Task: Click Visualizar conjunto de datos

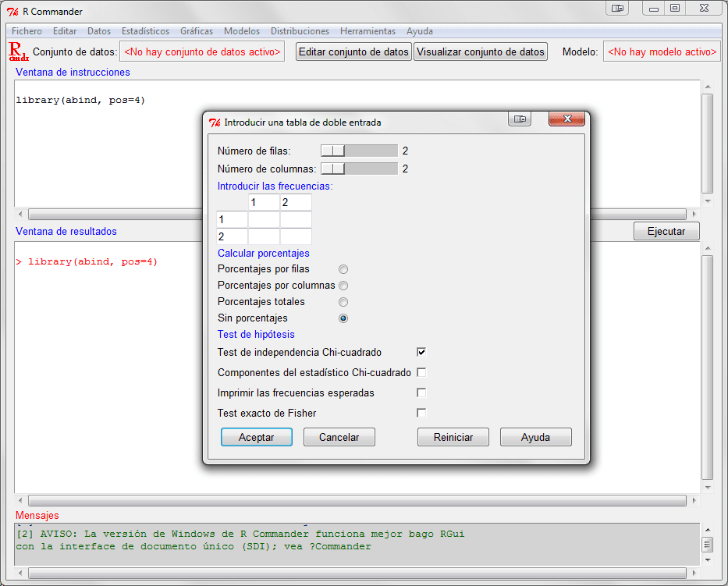Action: (480, 51)
